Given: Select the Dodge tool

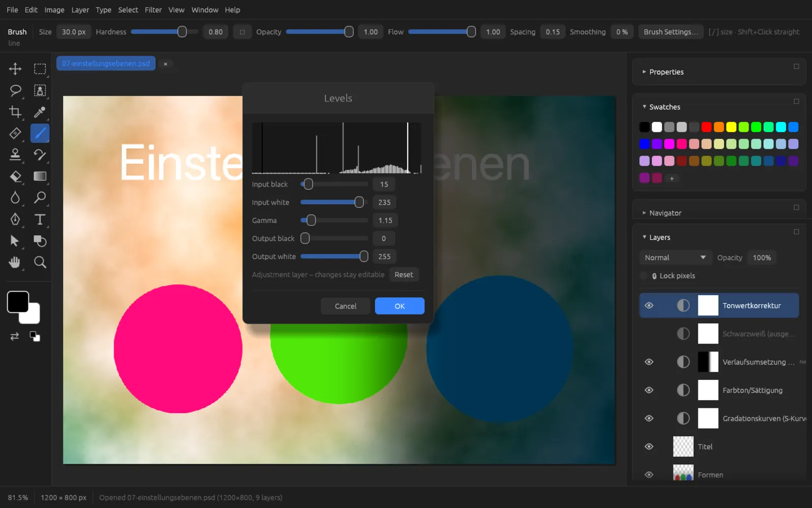Looking at the screenshot, I should click(x=40, y=198).
